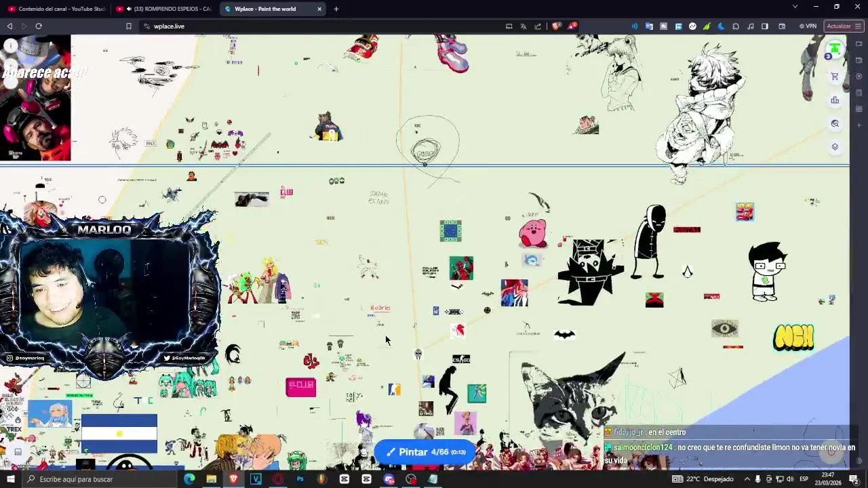
Task: Switch to ROMPIENDO ESPEJOS YouTube tab
Action: coord(163,9)
